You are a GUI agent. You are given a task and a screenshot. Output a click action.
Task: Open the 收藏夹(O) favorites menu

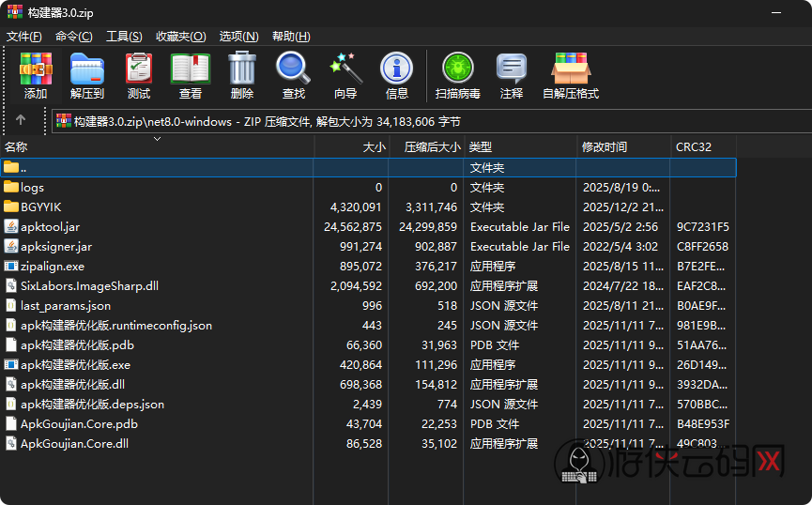coord(181,37)
